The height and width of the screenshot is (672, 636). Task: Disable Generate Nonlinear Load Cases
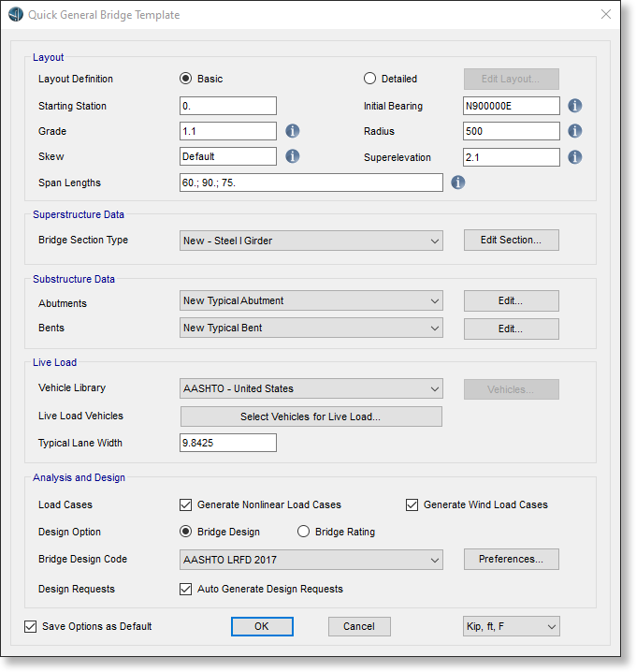tap(185, 504)
